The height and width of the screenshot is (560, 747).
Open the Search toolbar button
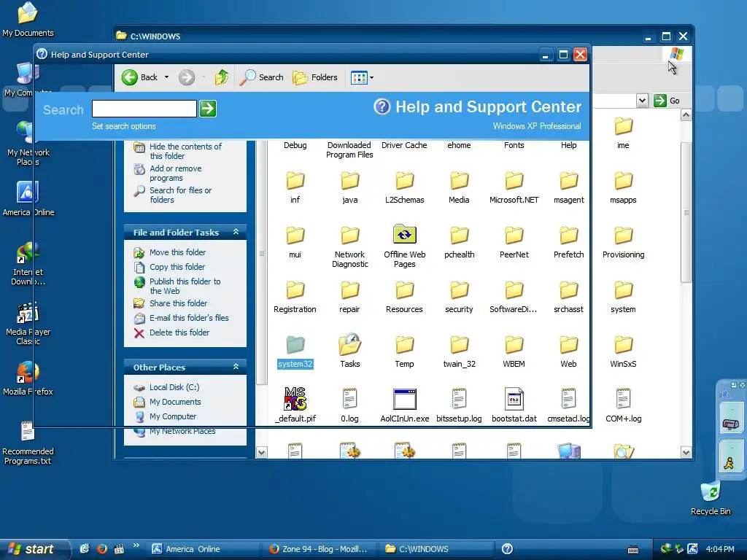click(262, 77)
